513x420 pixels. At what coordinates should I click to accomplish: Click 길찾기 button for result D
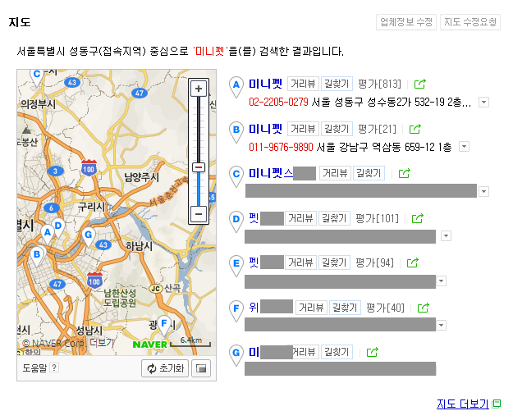(x=334, y=218)
